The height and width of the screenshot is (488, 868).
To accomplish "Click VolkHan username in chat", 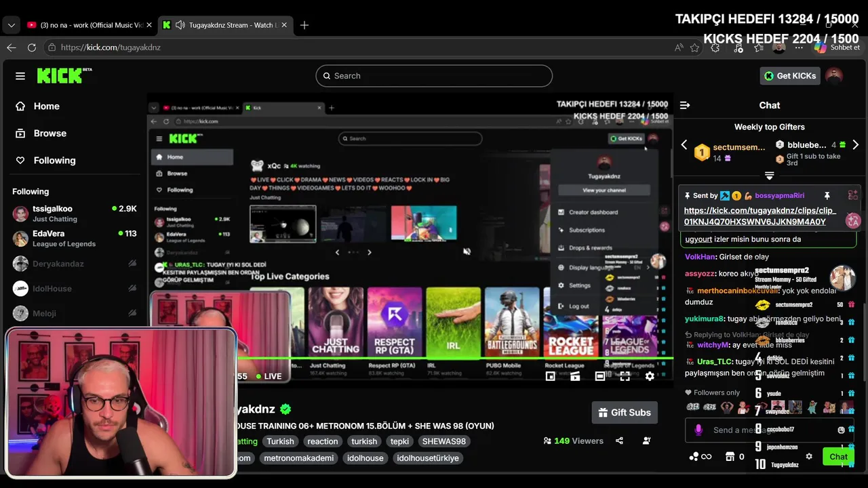I will pyautogui.click(x=700, y=257).
